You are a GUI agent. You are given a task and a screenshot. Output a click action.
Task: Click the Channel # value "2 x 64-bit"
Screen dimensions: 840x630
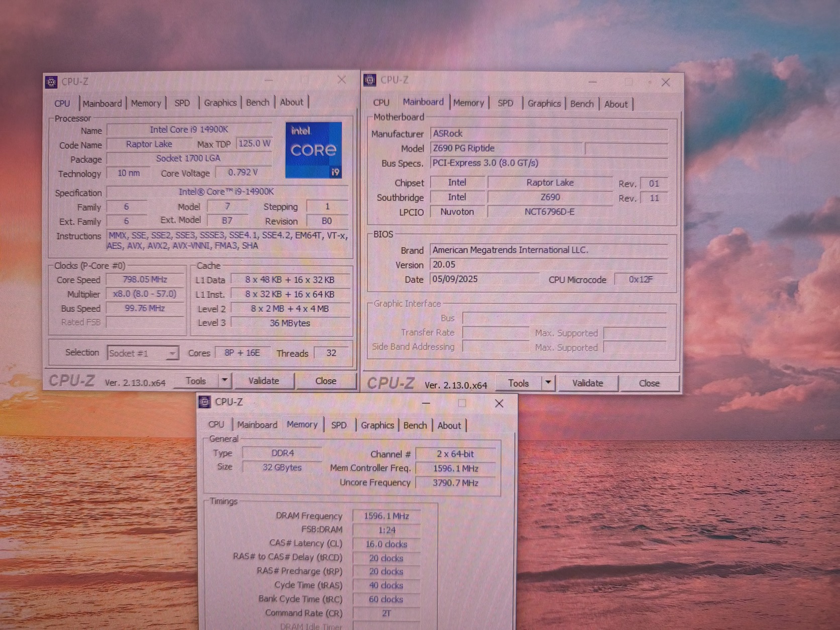tap(455, 454)
